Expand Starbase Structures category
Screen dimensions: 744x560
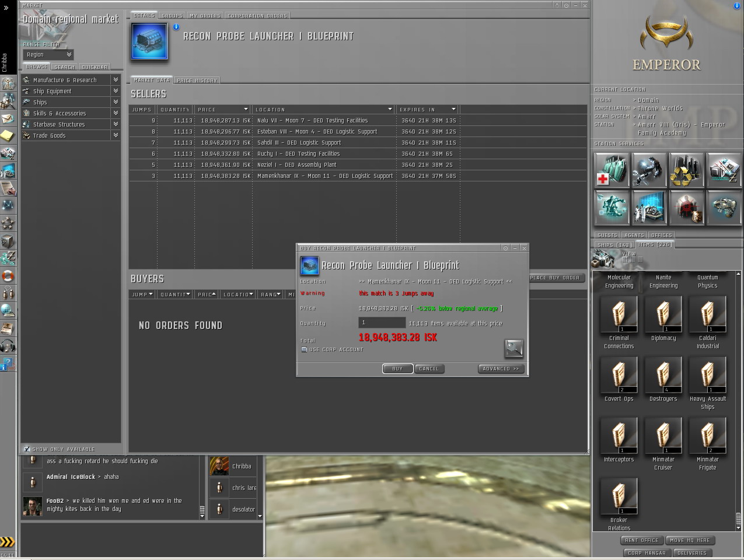click(x=71, y=124)
